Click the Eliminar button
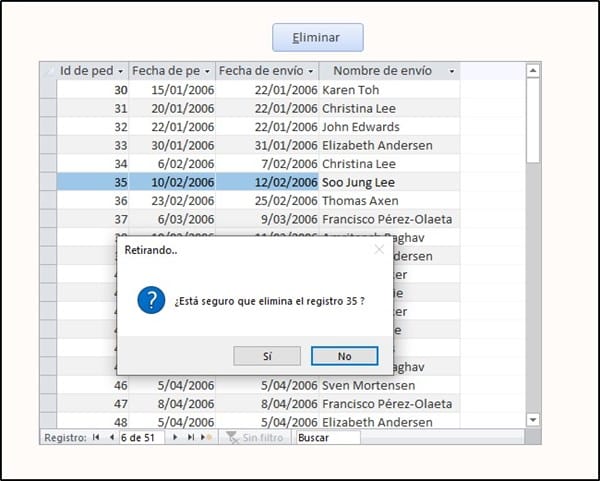 [317, 38]
